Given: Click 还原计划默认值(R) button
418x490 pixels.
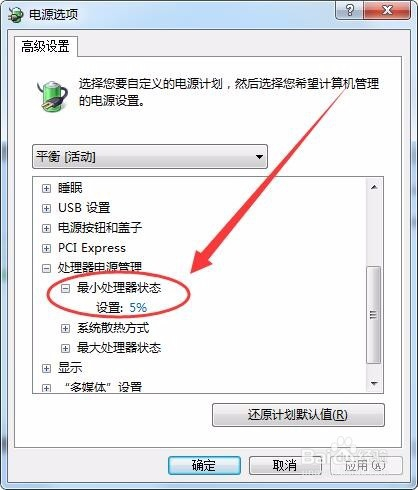Looking at the screenshot, I should tap(298, 415).
